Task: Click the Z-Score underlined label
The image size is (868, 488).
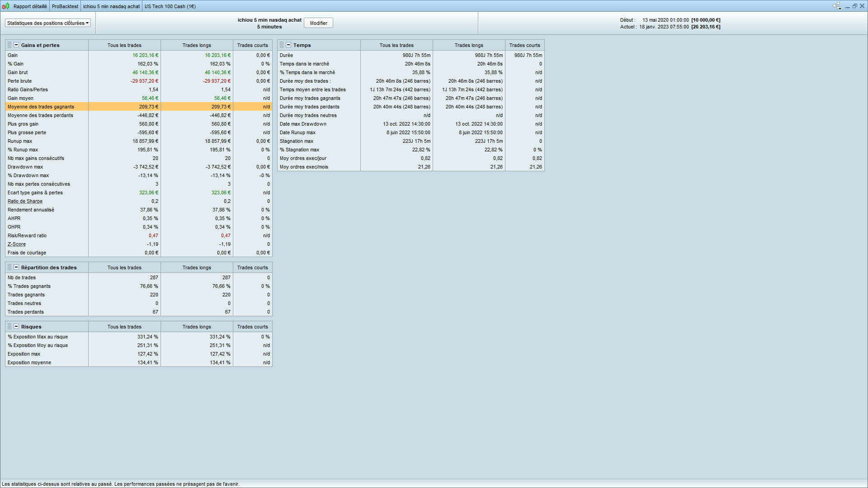Action: pos(16,244)
